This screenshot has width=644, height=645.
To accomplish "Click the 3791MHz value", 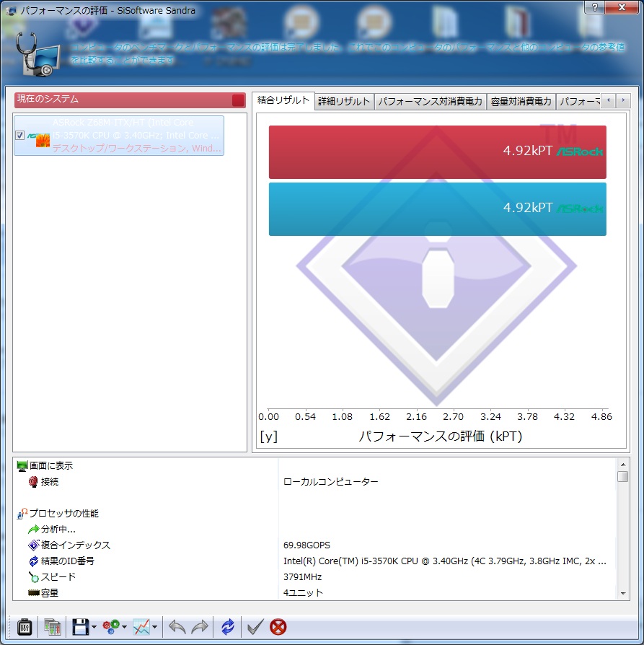I will pos(302,577).
